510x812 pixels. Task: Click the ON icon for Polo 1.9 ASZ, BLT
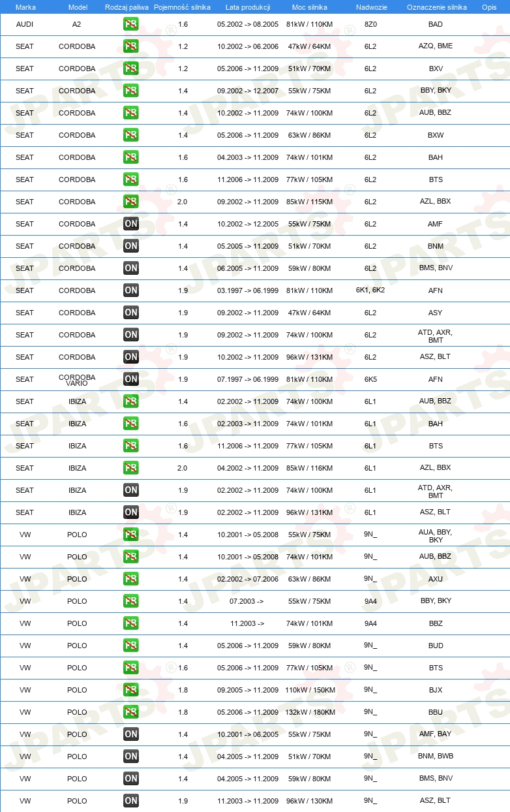[131, 801]
